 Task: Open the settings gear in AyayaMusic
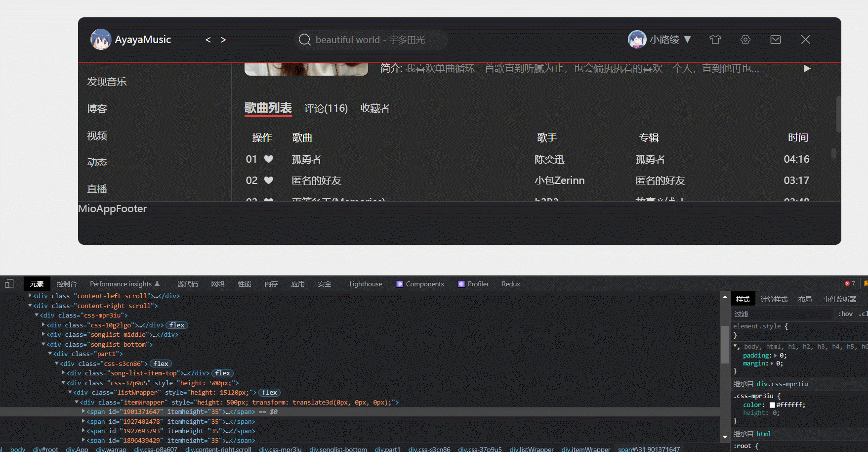(x=745, y=40)
